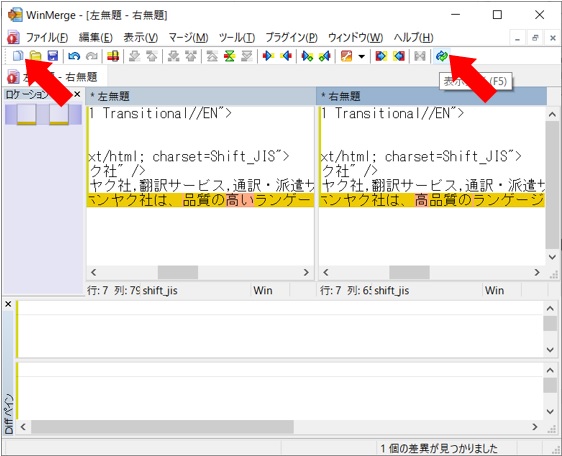Go to last difference
The image size is (562, 456).
pos(247,56)
